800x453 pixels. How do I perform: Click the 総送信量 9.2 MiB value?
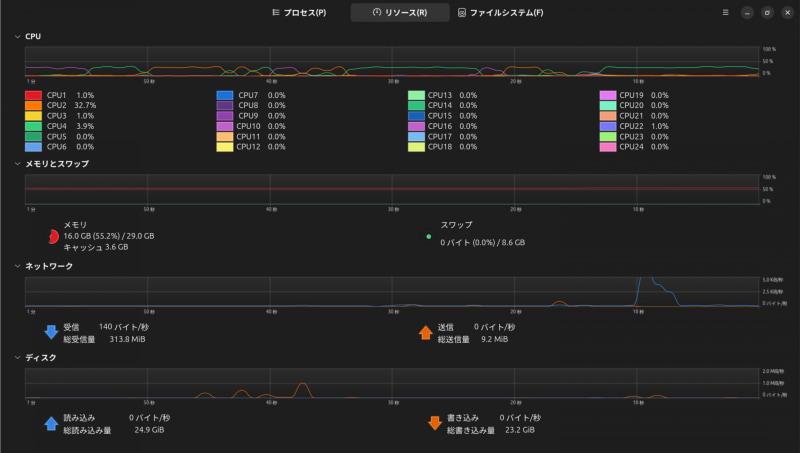pyautogui.click(x=494, y=339)
